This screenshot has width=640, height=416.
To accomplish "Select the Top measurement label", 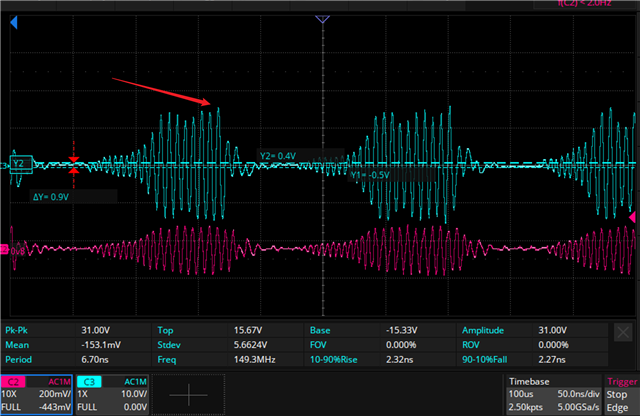I will 165,330.
